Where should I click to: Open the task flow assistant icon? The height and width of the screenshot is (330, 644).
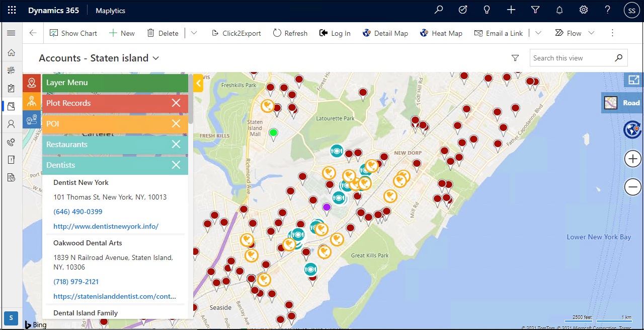click(463, 10)
